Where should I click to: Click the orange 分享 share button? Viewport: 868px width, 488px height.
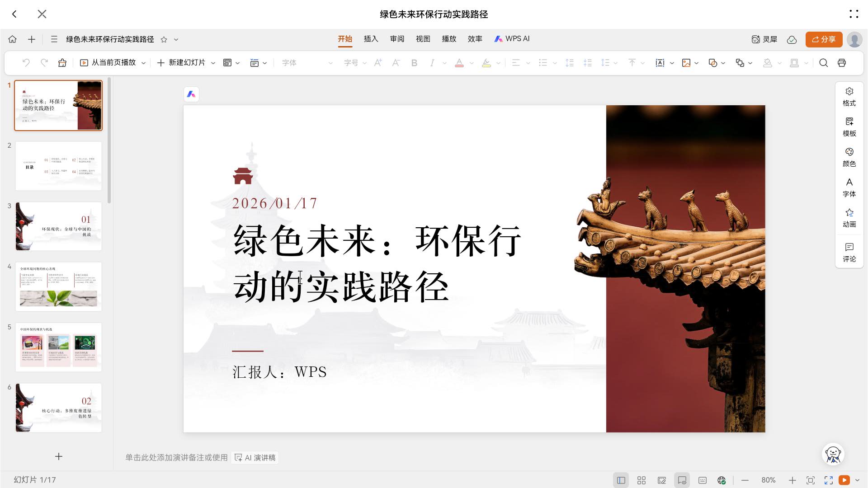pos(824,39)
